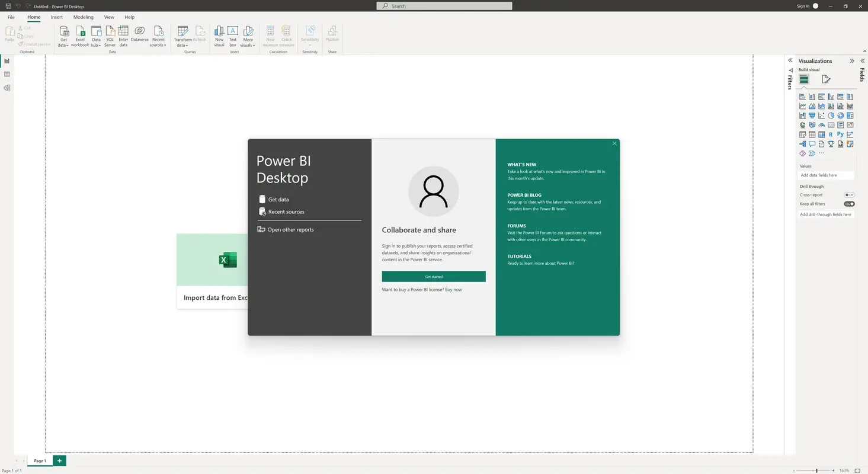This screenshot has width=868, height=474.
Task: Insert a Python visual
Action: tap(840, 134)
